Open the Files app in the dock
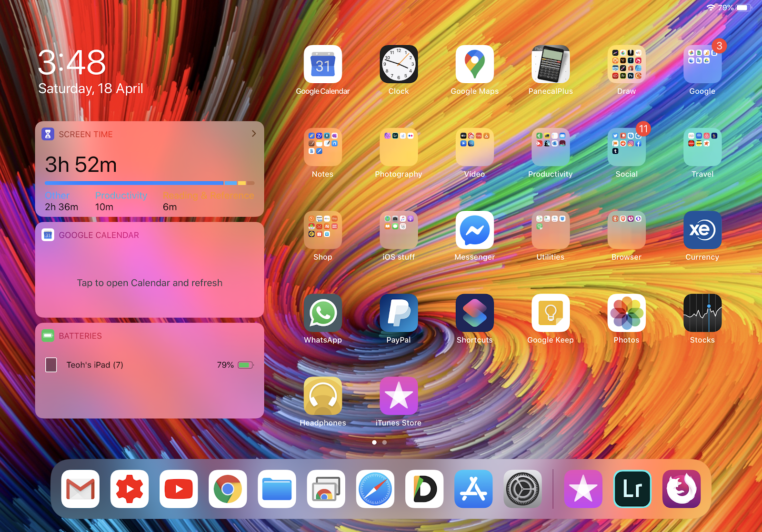The height and width of the screenshot is (532, 762). [277, 489]
